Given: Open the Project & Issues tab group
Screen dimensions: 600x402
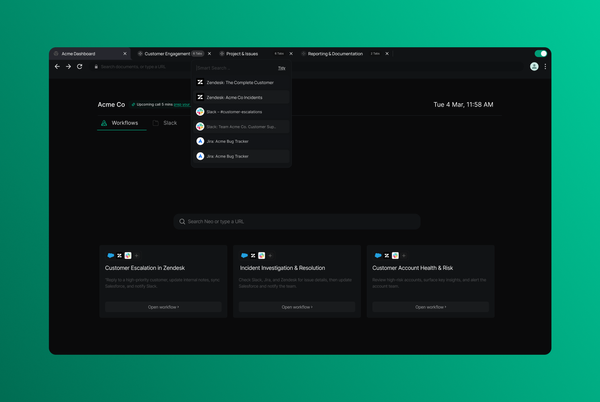Looking at the screenshot, I should click(242, 54).
